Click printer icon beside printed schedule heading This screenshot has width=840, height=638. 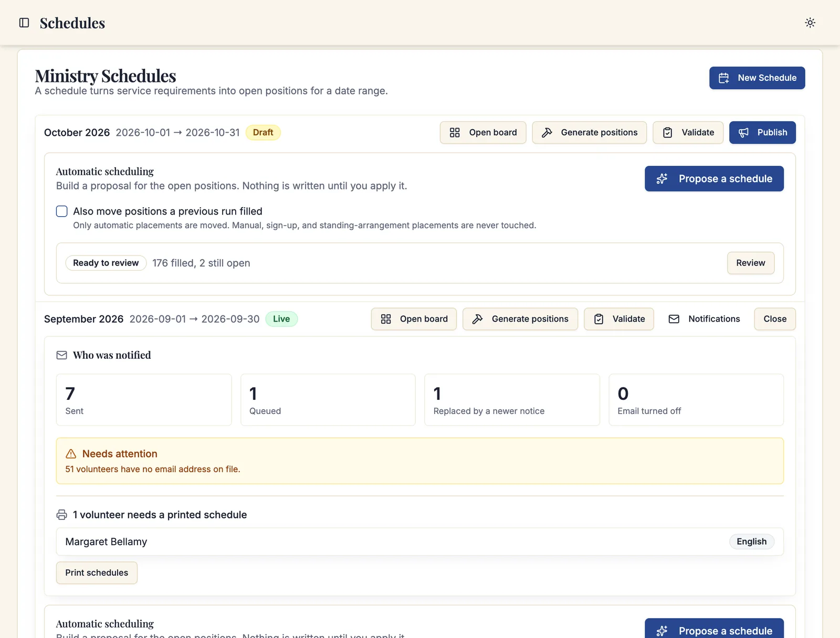click(x=61, y=515)
